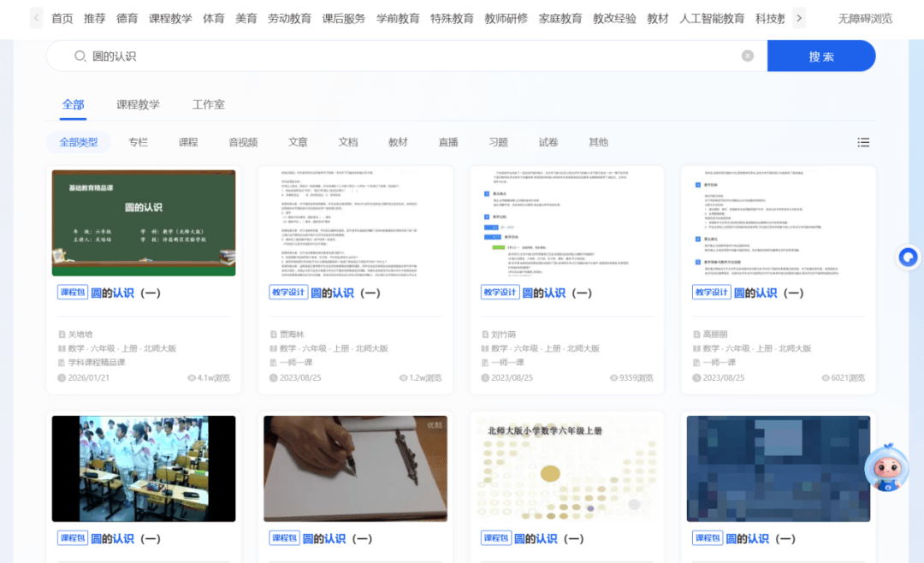Click the search magnifier icon in search box
Image resolution: width=924 pixels, height=563 pixels.
[x=80, y=56]
